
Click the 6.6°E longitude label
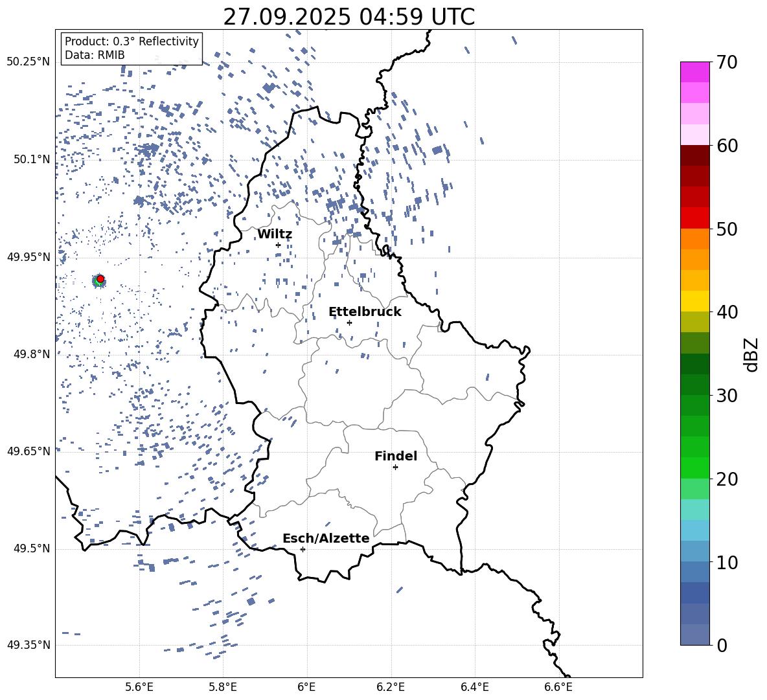(x=558, y=687)
